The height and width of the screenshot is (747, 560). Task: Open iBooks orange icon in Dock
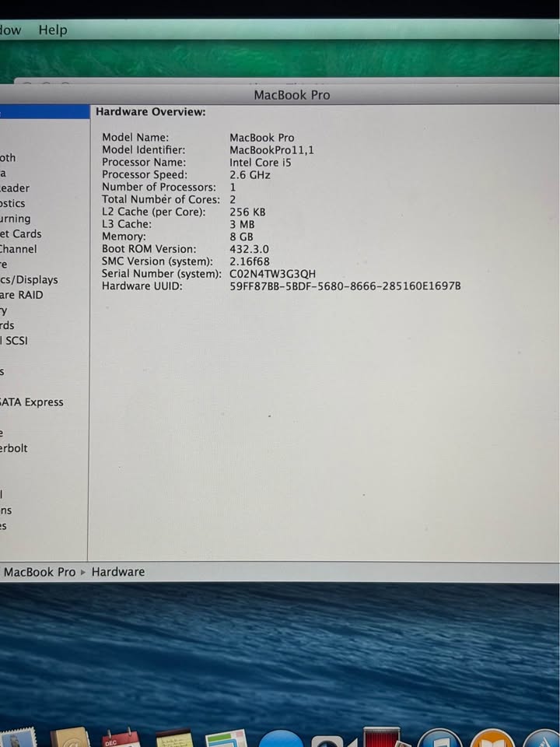point(492,739)
